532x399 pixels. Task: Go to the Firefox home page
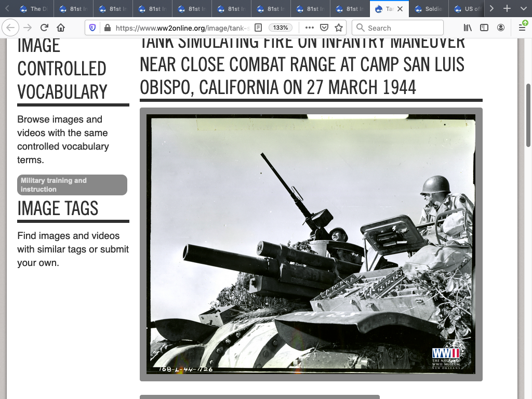[61, 28]
